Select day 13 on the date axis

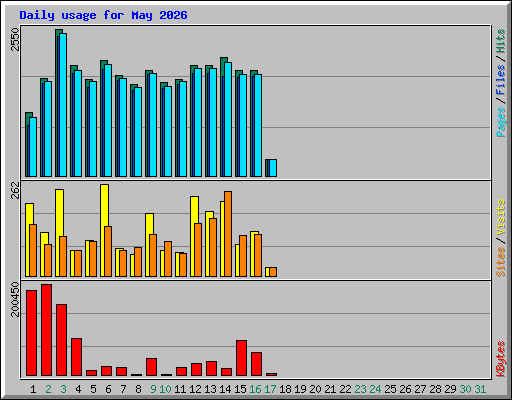pyautogui.click(x=210, y=389)
